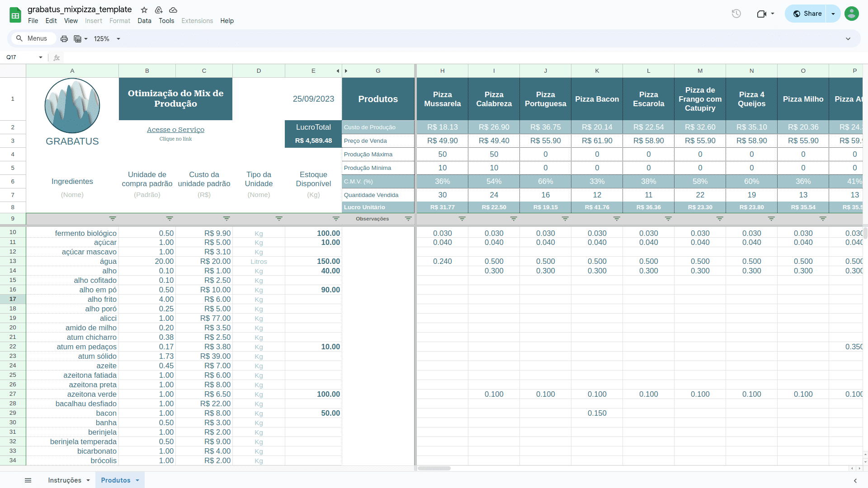Open the video call camera icon

coord(762,14)
